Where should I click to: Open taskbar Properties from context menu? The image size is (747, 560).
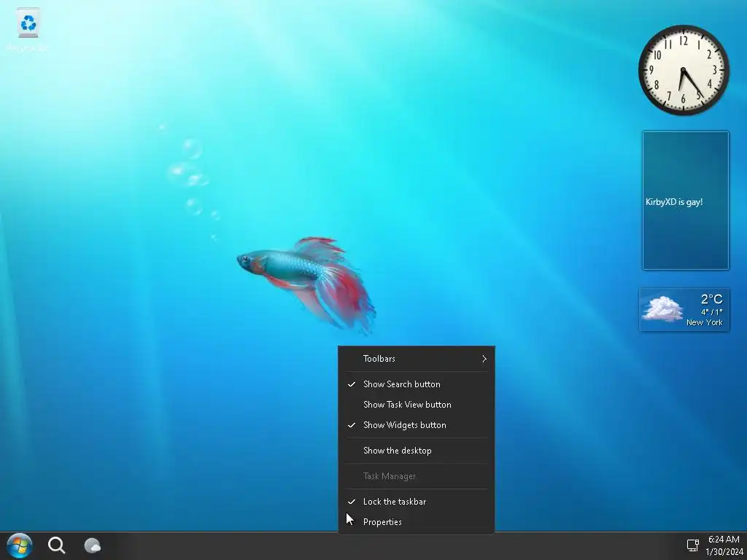pyautogui.click(x=417, y=522)
